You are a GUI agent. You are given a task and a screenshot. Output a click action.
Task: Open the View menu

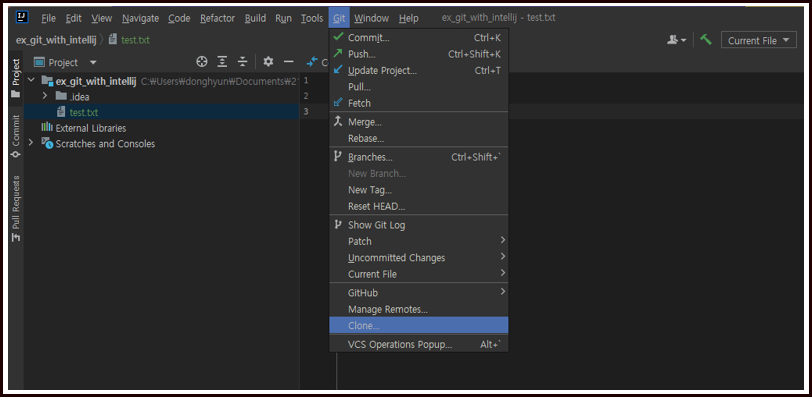[102, 18]
